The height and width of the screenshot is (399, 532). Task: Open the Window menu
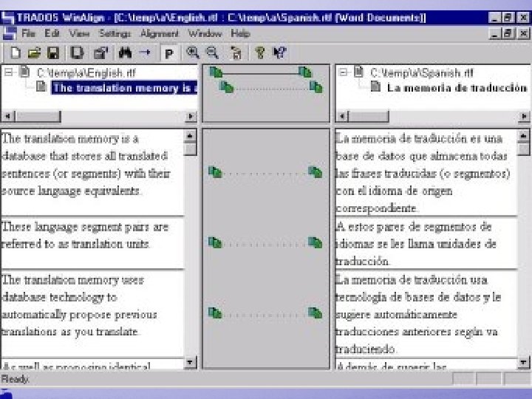pos(205,33)
